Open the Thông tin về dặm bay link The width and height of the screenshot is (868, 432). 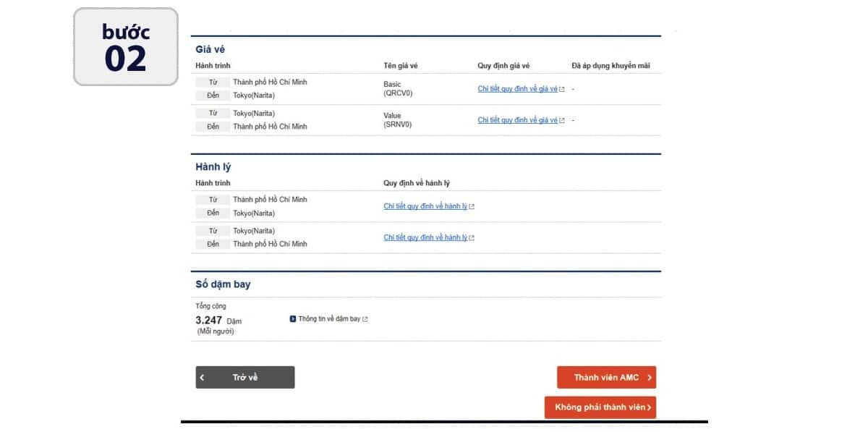pyautogui.click(x=329, y=319)
